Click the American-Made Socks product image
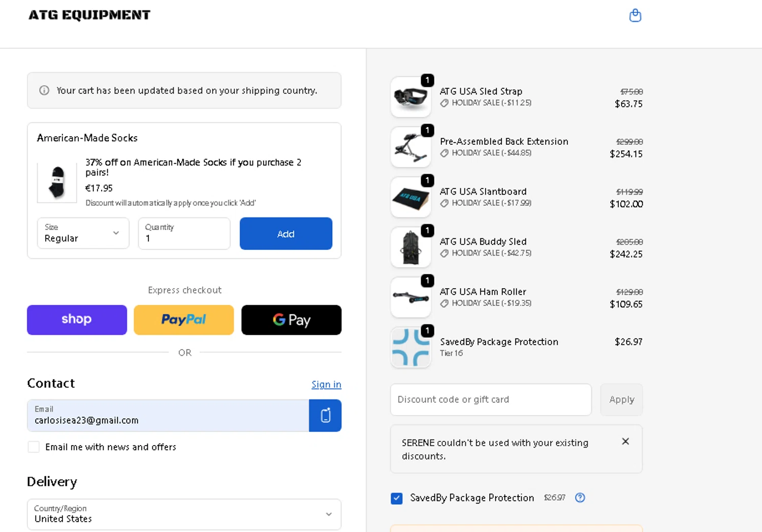Image resolution: width=762 pixels, height=532 pixels. (x=57, y=182)
